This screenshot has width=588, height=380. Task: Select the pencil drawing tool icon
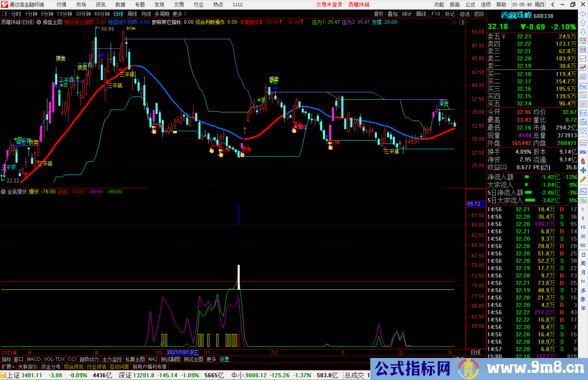tap(583, 179)
